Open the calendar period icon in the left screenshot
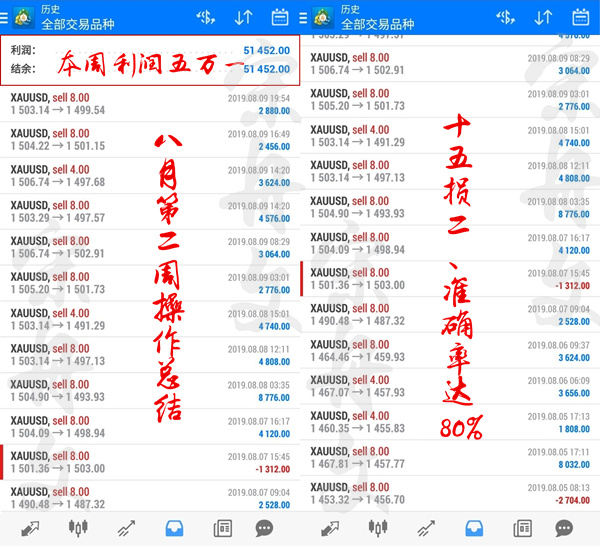The height and width of the screenshot is (546, 600). pos(280,17)
